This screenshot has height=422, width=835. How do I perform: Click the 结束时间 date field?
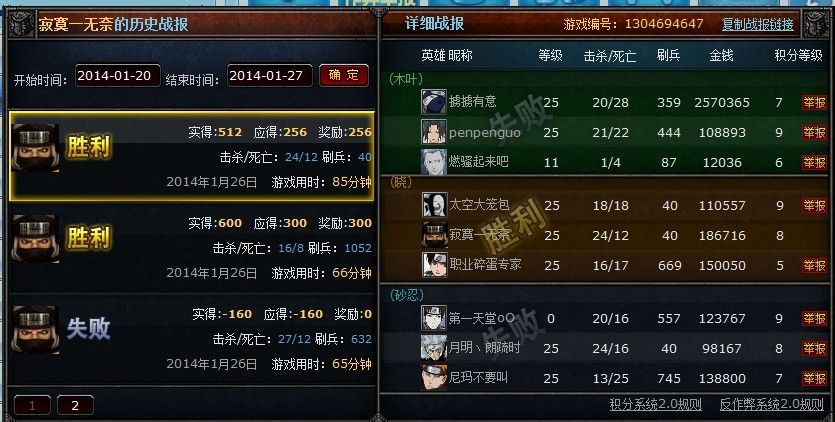270,76
